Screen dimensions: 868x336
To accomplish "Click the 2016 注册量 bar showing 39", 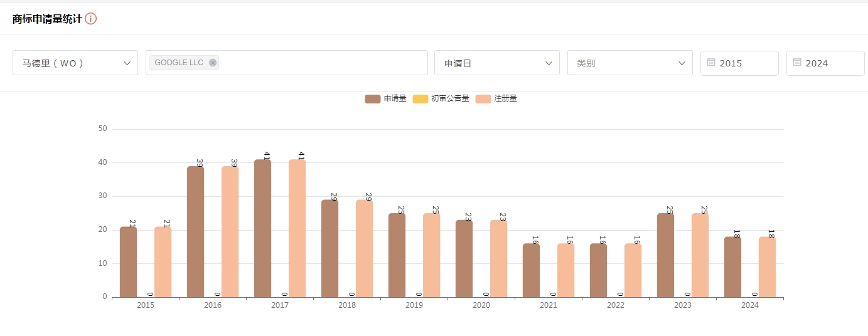I will (230, 232).
